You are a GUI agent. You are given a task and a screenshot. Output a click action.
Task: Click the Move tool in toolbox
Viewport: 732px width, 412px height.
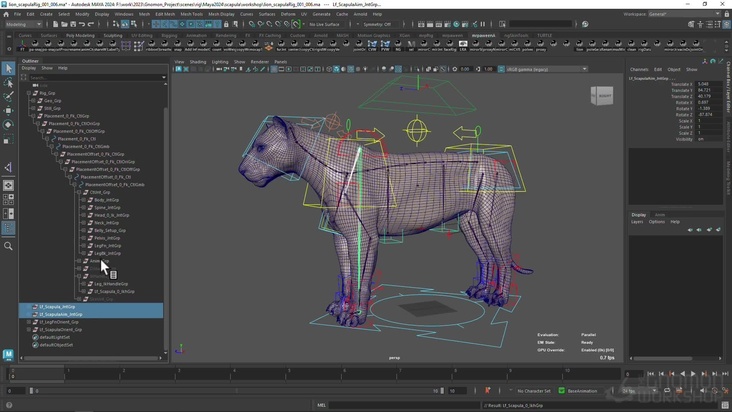(8, 111)
